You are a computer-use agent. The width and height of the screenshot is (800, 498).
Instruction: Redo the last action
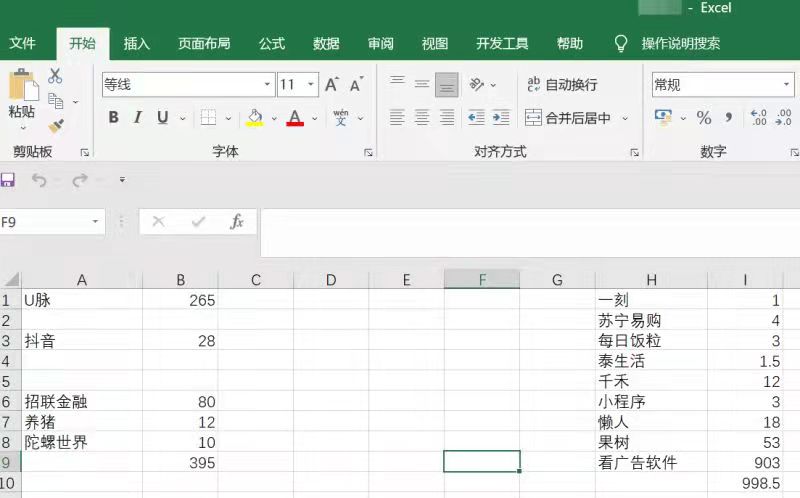pyautogui.click(x=80, y=180)
